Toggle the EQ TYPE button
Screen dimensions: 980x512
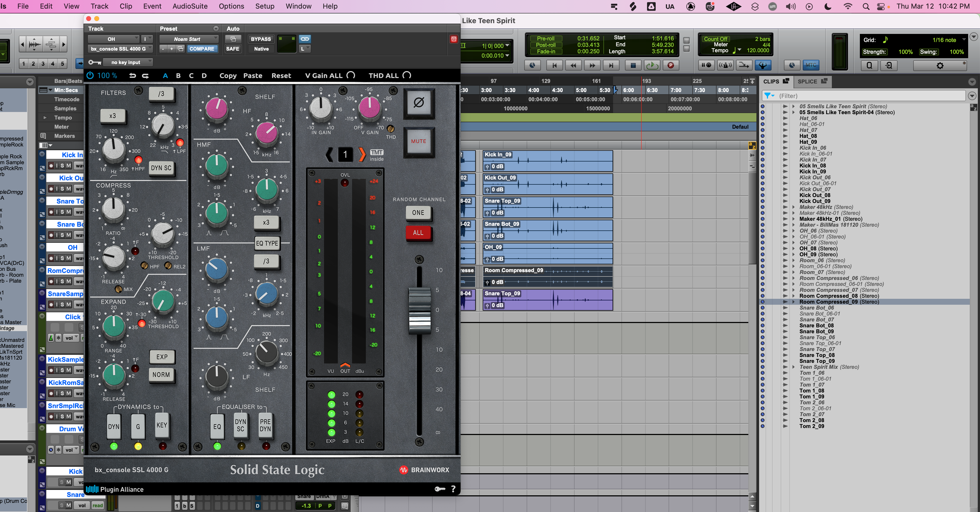point(267,243)
